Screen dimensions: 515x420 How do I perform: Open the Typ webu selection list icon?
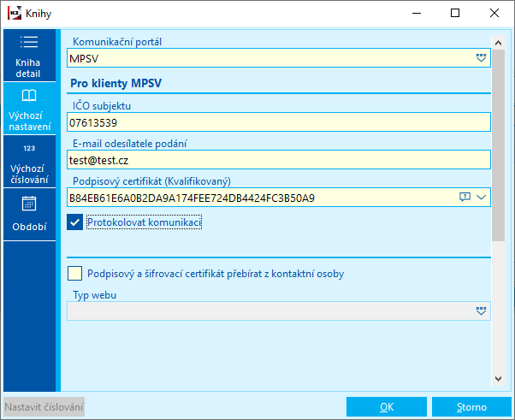[481, 311]
